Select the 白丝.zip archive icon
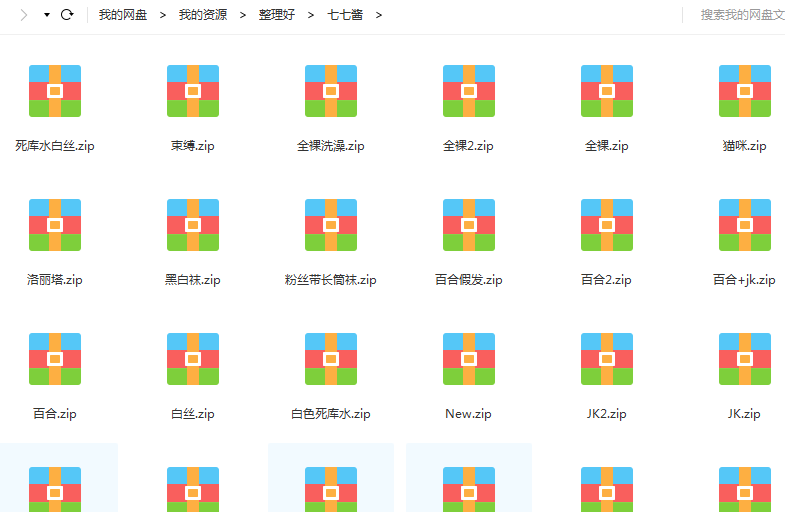The width and height of the screenshot is (785, 512). tap(193, 359)
